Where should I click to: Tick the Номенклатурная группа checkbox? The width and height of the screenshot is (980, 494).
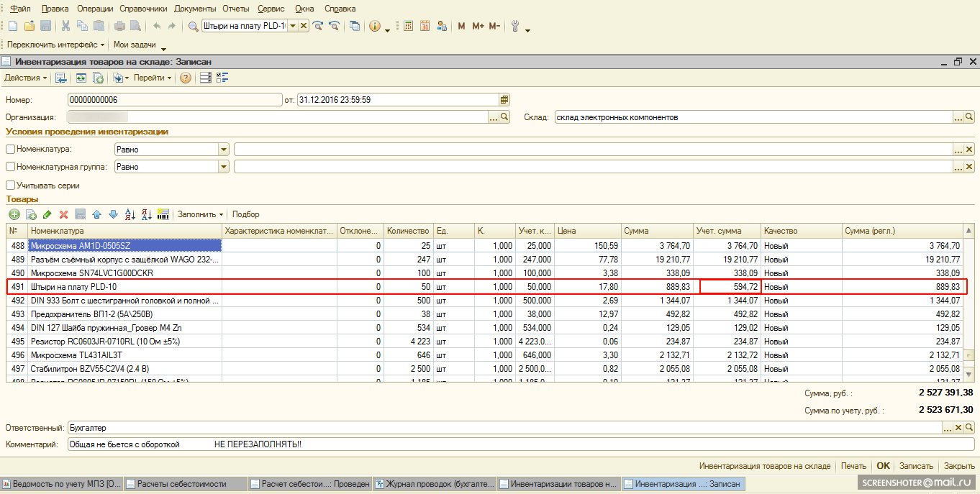tap(10, 167)
